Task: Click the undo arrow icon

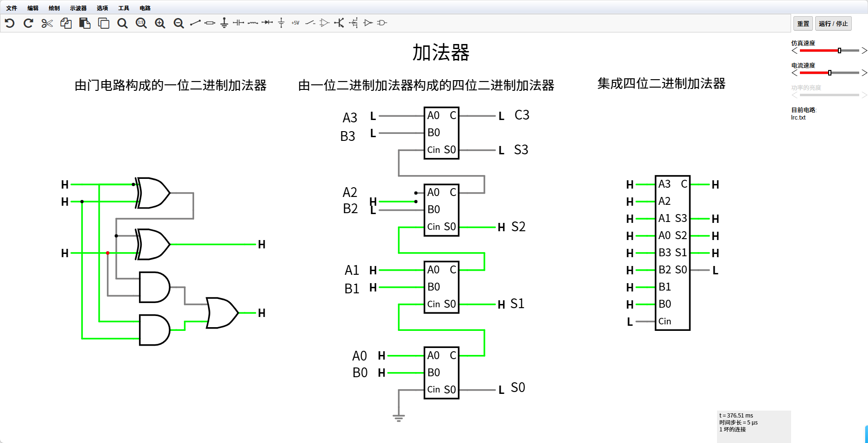Action: [10, 23]
